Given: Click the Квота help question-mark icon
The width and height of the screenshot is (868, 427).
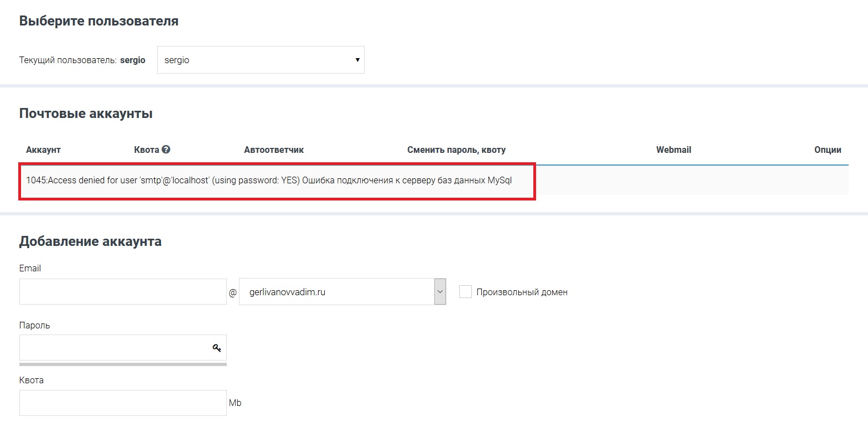Looking at the screenshot, I should point(166,150).
